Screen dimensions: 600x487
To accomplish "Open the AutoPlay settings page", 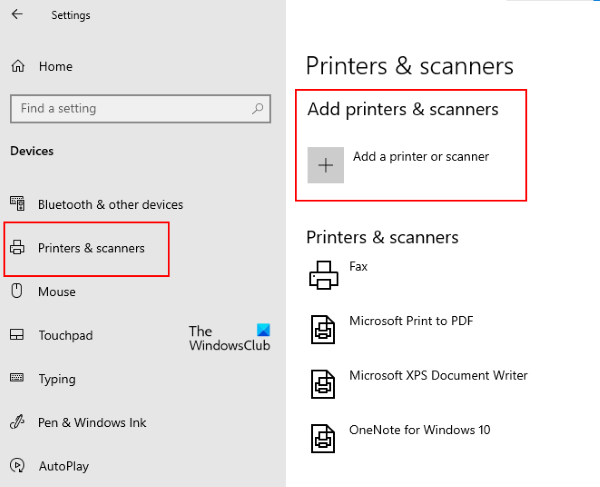I will click(64, 466).
